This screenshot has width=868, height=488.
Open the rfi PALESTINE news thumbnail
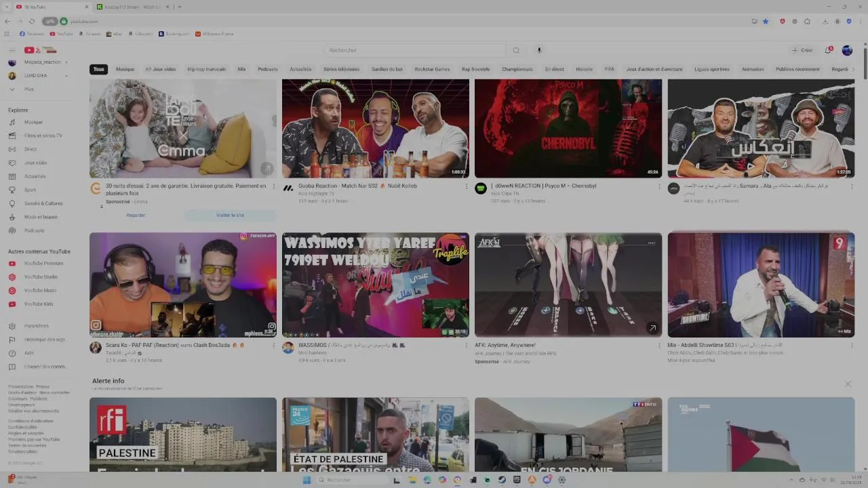click(183, 434)
